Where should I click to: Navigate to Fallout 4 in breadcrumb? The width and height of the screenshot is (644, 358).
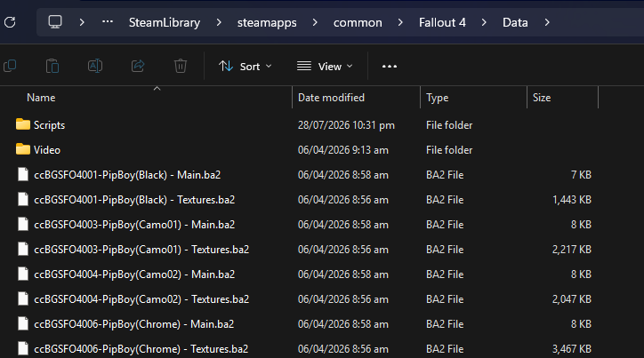tap(442, 22)
